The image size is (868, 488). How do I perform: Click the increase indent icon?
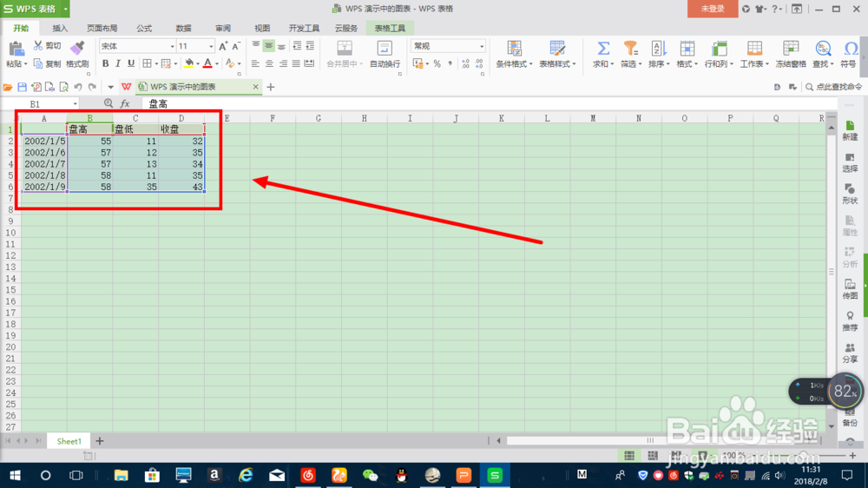click(x=310, y=46)
